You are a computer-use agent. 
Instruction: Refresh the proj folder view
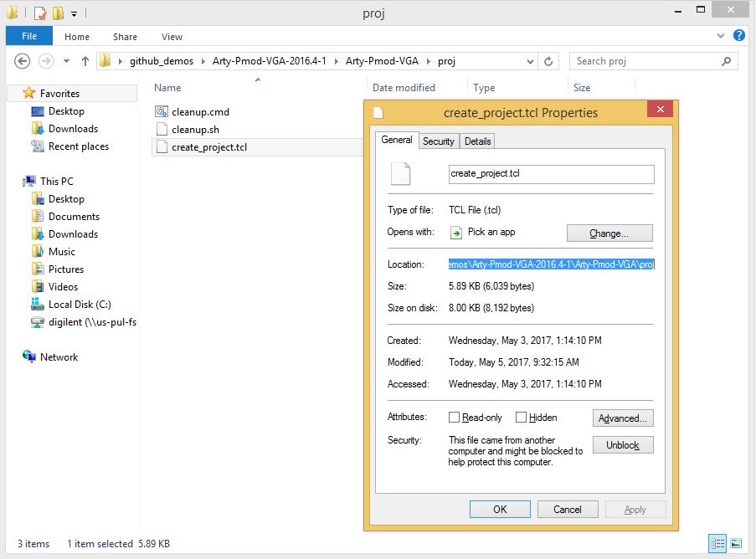[548, 61]
